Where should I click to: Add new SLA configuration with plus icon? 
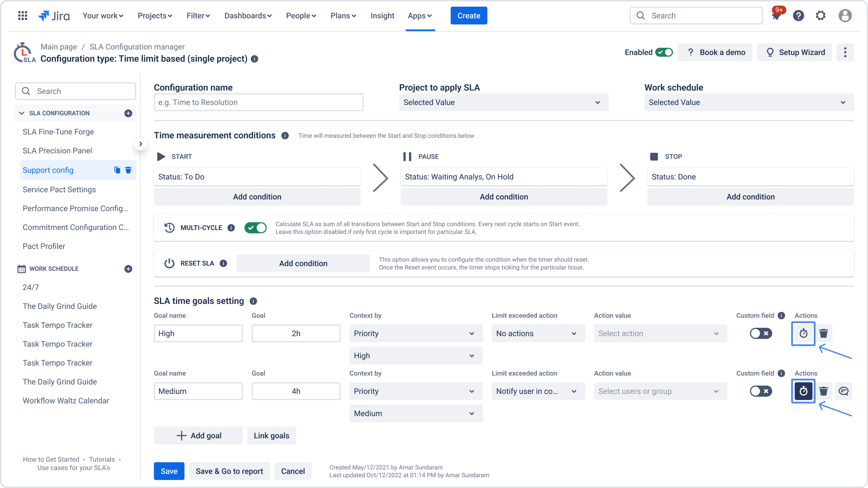click(x=128, y=113)
